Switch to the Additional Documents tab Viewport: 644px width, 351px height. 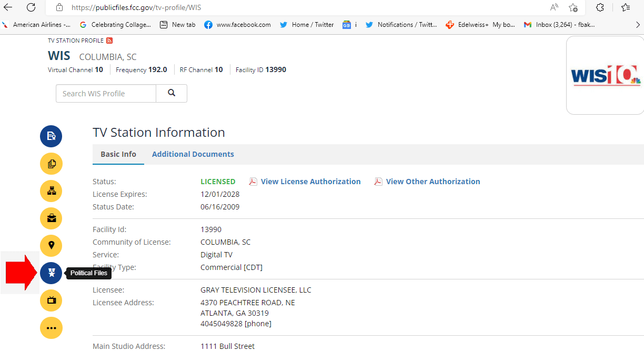pyautogui.click(x=193, y=154)
